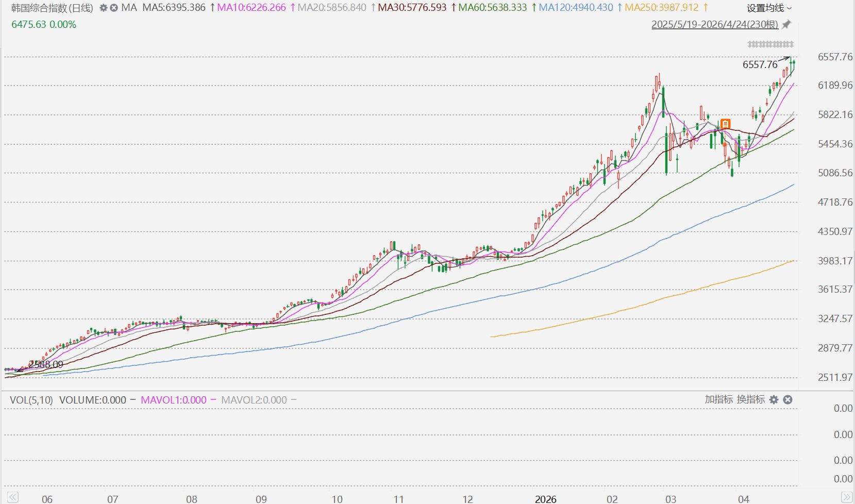Click the 加指标 add indicator button
This screenshot has width=855, height=504.
pos(718,399)
